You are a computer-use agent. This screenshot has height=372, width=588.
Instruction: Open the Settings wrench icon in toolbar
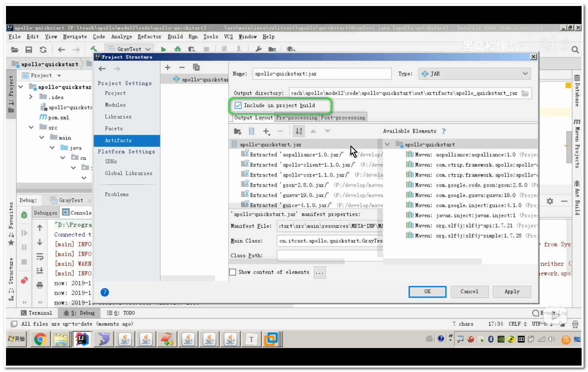click(x=258, y=49)
